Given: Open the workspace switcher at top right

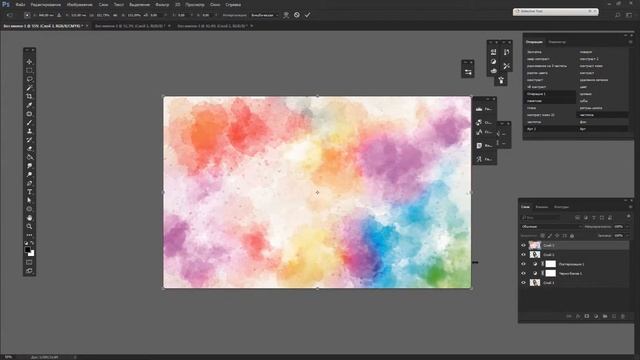Looking at the screenshot, I should (x=629, y=15).
